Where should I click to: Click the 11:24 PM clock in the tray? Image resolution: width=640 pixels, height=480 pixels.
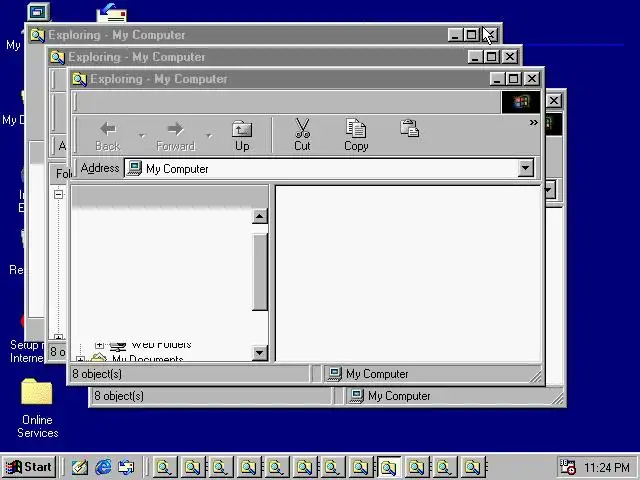point(606,467)
